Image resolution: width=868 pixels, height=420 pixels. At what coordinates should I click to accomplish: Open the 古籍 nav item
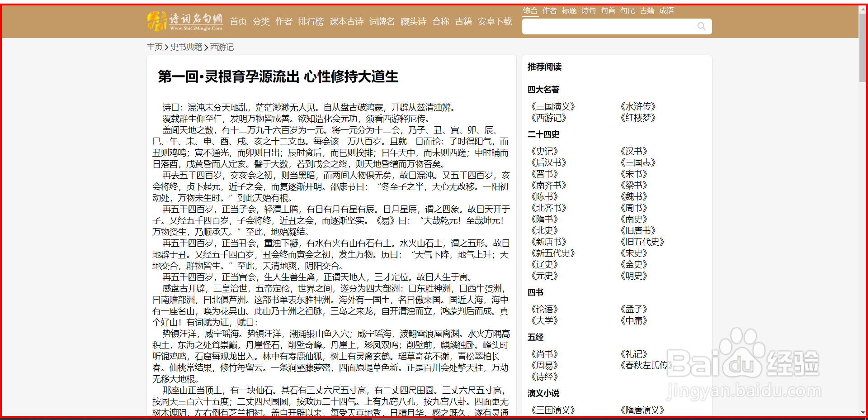coord(463,21)
